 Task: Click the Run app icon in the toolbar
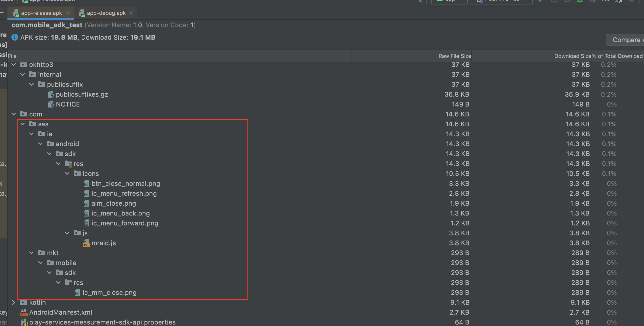coord(541,1)
